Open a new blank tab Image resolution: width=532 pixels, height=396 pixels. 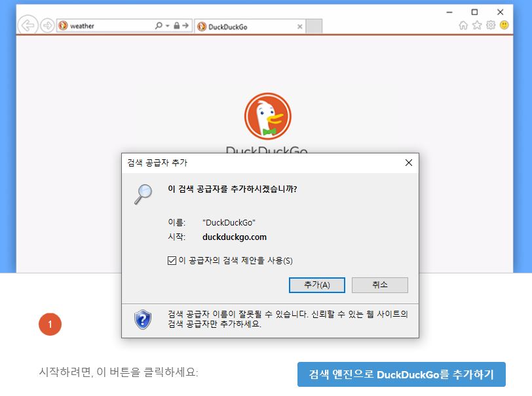(x=314, y=26)
